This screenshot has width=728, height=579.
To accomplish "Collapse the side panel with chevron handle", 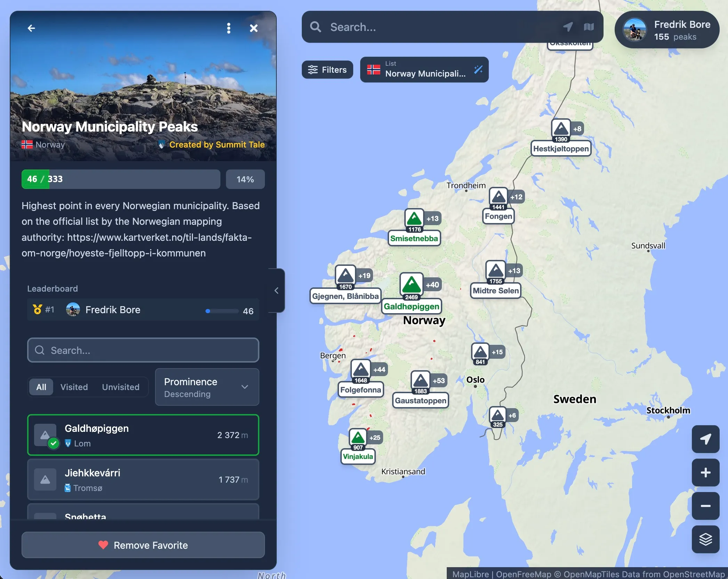I will click(x=277, y=291).
